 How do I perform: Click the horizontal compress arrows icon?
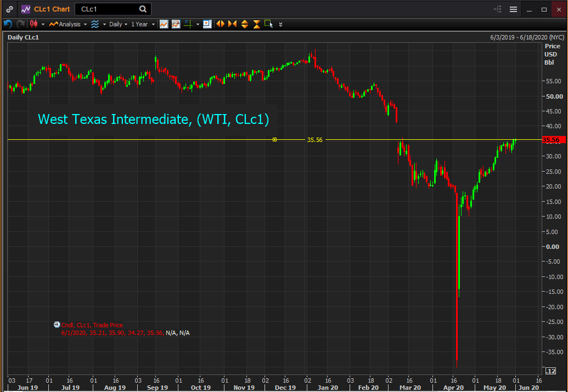[232, 24]
